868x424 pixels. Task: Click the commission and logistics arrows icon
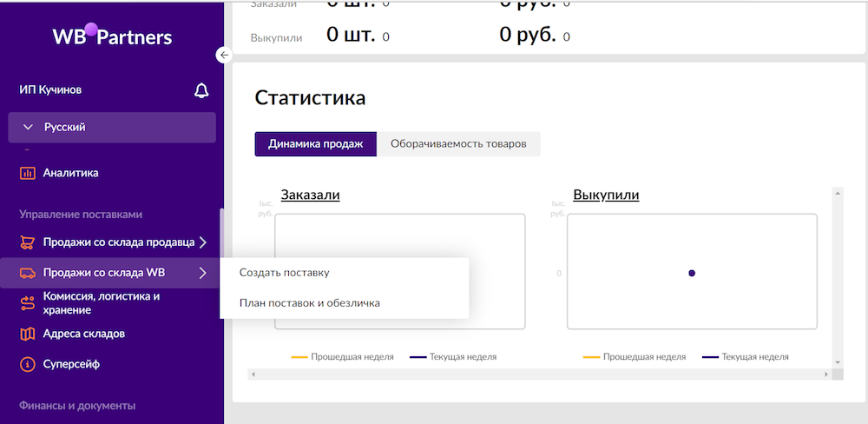click(x=27, y=303)
